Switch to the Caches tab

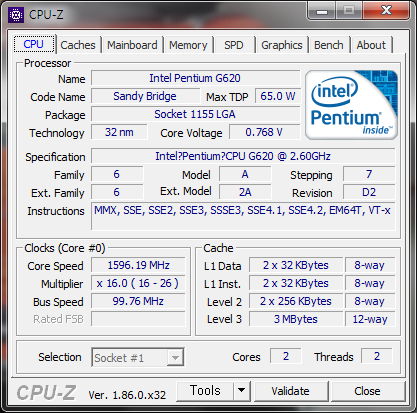78,45
